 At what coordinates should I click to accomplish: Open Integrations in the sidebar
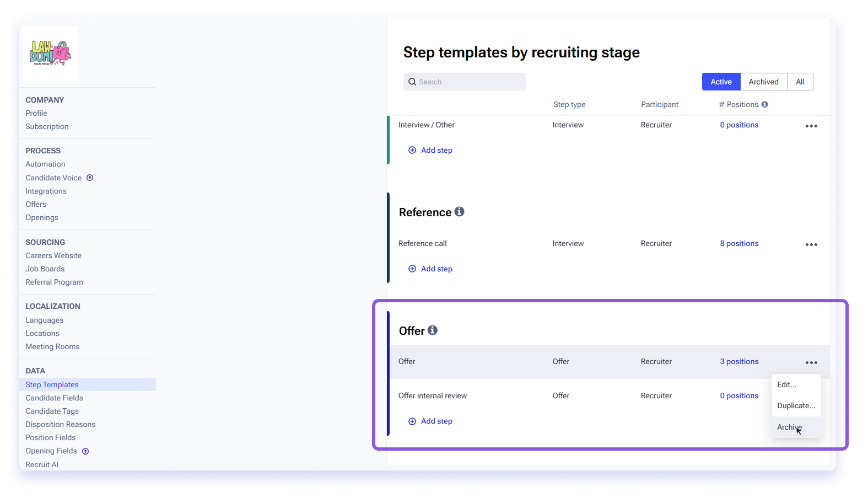(x=46, y=191)
